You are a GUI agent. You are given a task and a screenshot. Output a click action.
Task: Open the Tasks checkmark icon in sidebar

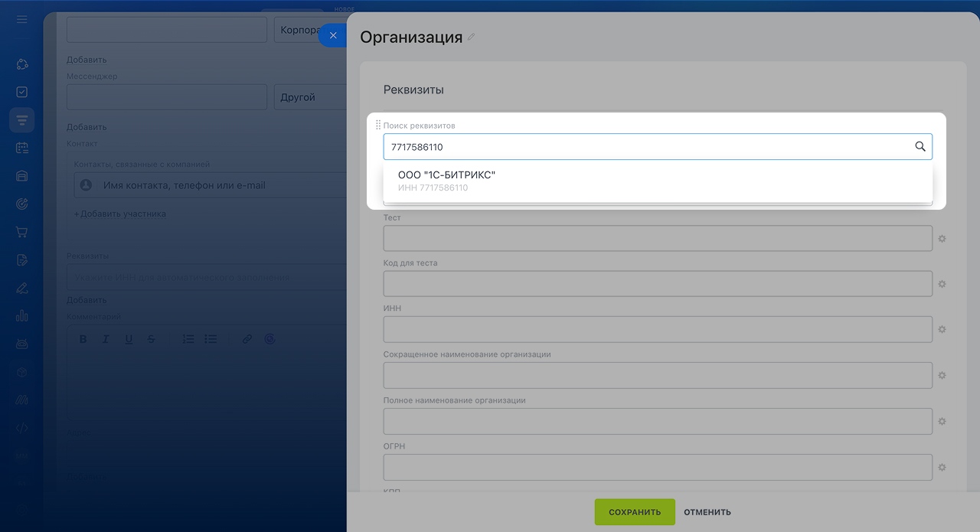[21, 92]
